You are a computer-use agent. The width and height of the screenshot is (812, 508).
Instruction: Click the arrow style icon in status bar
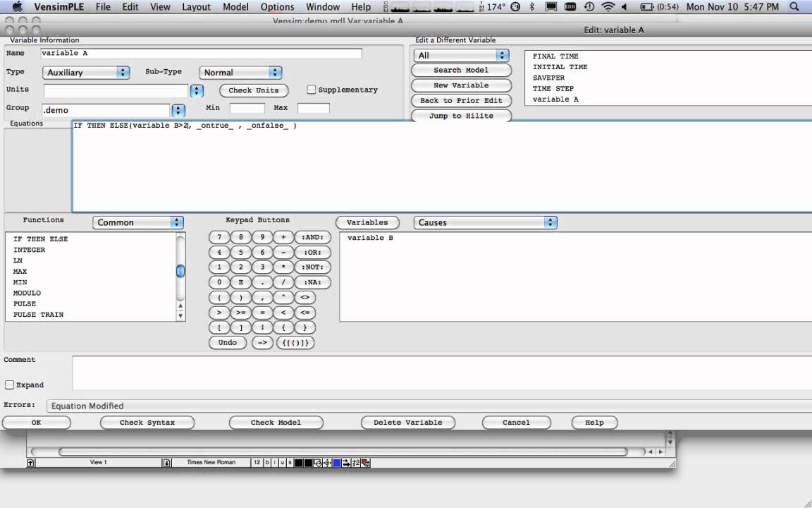(x=346, y=462)
